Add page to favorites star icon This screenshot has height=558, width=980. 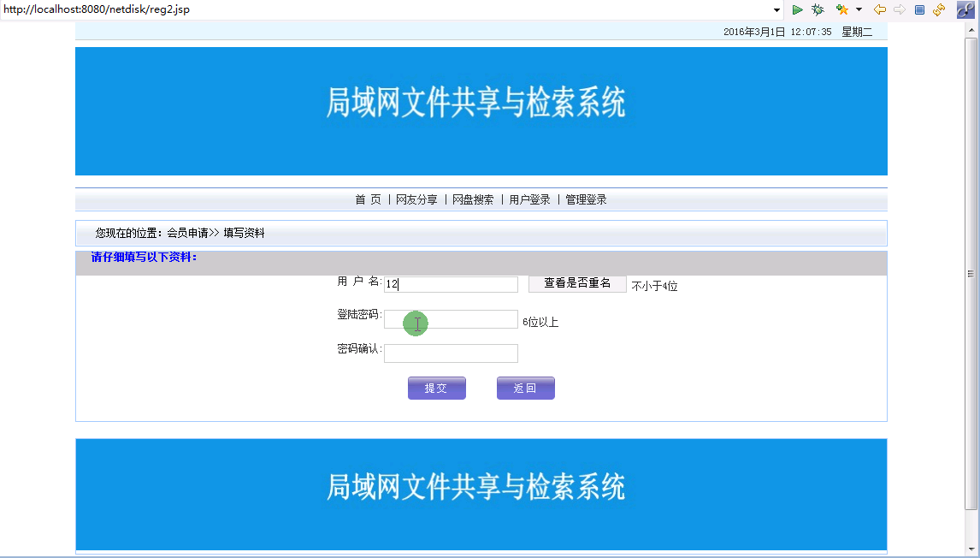[x=842, y=10]
